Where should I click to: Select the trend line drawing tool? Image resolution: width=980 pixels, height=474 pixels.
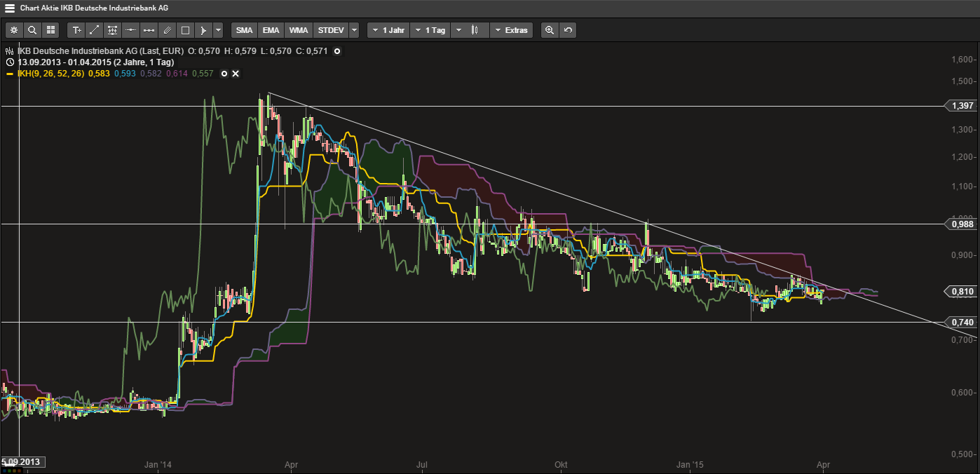[95, 30]
